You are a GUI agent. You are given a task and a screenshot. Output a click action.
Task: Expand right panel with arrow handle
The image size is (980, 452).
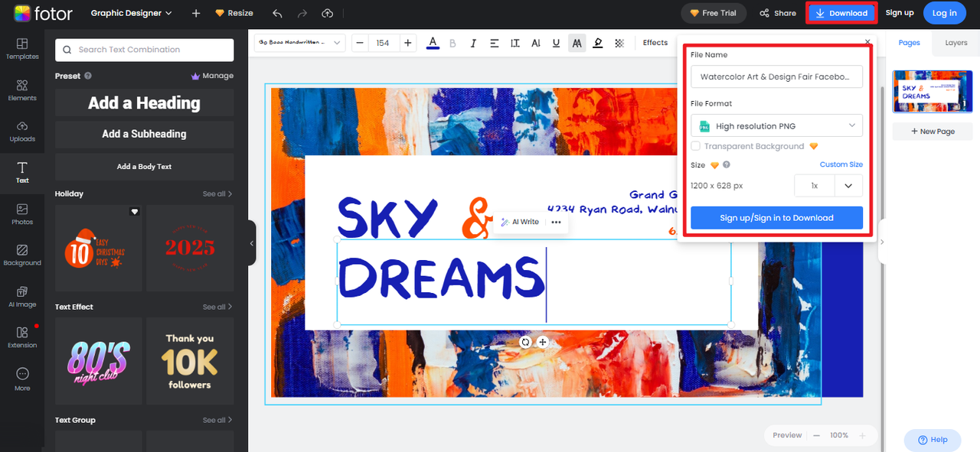click(x=882, y=242)
